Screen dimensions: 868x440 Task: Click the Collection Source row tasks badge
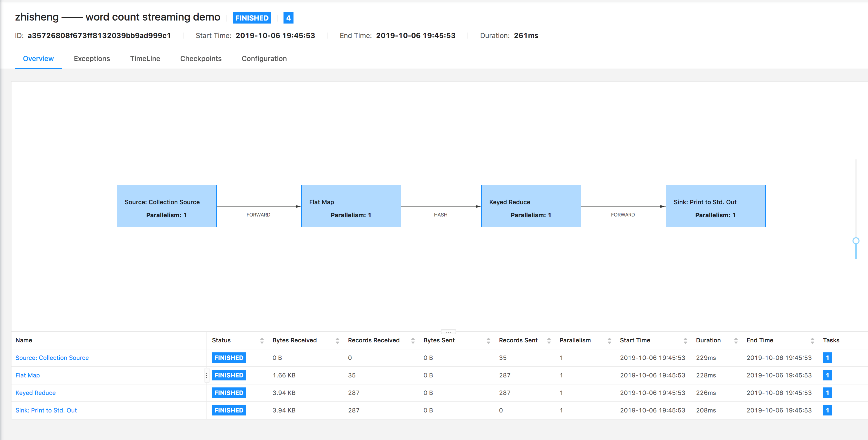click(827, 358)
